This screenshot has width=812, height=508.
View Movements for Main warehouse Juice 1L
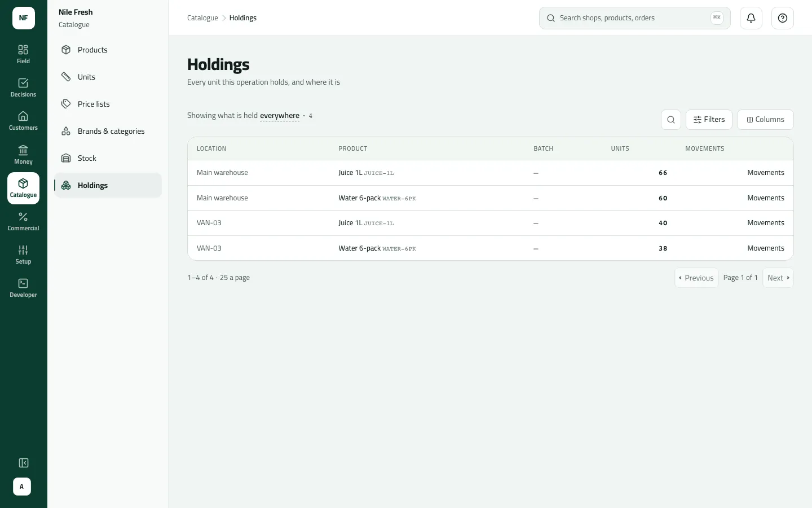click(x=766, y=173)
